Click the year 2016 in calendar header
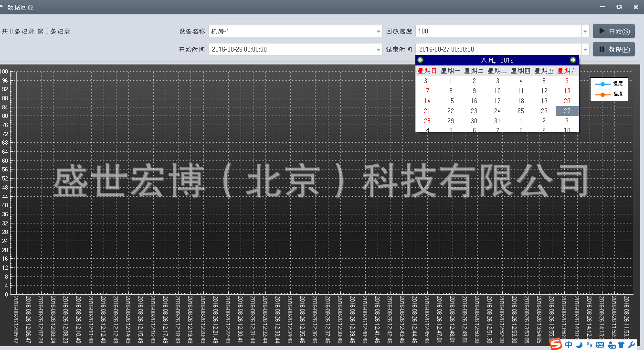644x350 pixels. pos(507,60)
